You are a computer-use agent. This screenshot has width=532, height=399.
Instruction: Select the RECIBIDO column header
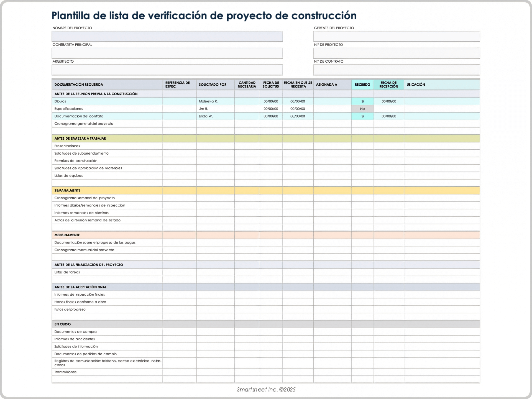coord(362,85)
